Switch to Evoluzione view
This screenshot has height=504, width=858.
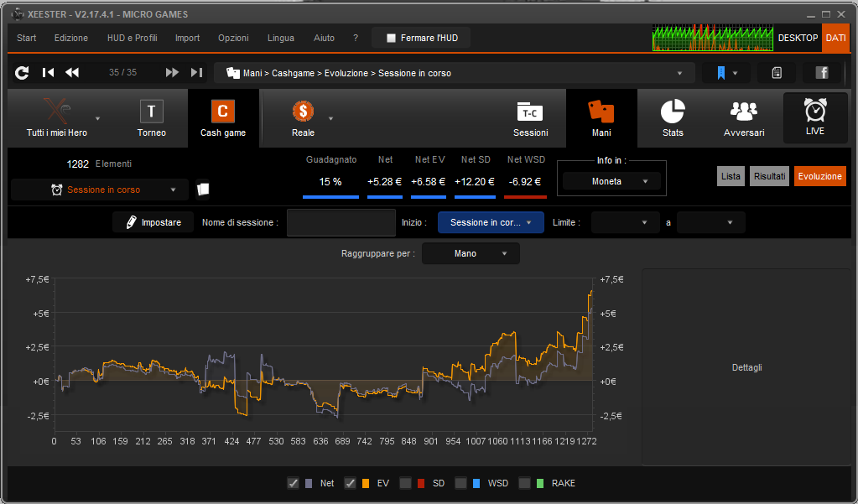(819, 176)
